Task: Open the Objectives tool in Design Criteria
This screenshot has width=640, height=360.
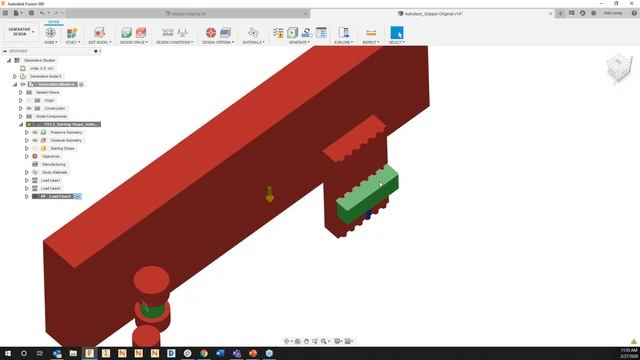Action: click(211, 33)
